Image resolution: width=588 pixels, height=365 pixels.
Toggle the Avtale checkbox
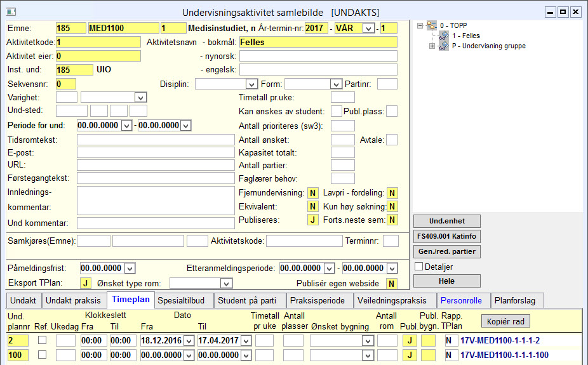tap(392, 140)
